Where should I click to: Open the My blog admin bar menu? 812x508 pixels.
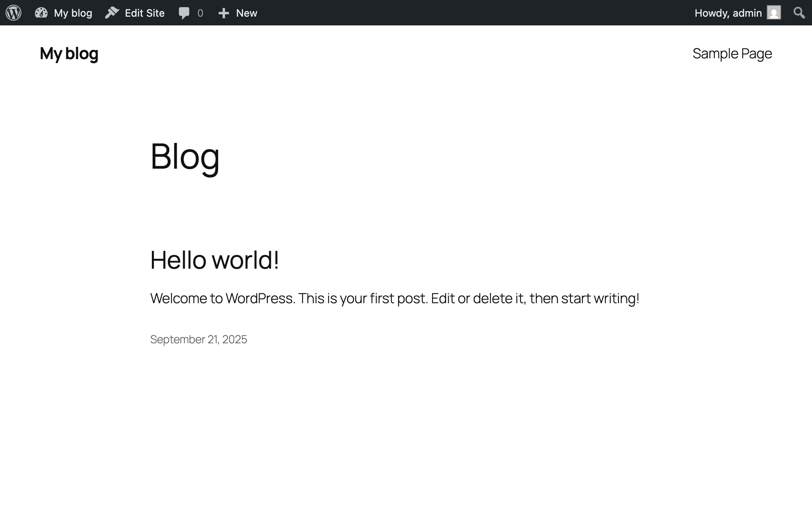[73, 13]
